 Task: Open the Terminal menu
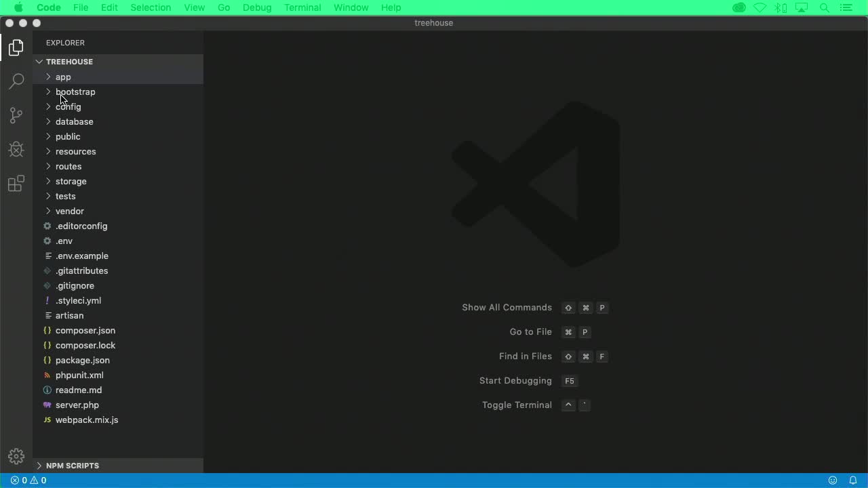[x=302, y=7]
